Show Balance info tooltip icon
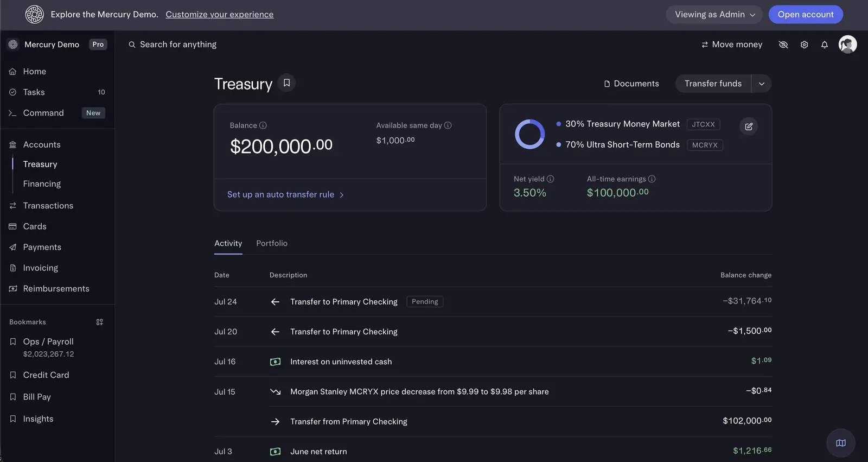This screenshot has width=868, height=462. tap(263, 125)
